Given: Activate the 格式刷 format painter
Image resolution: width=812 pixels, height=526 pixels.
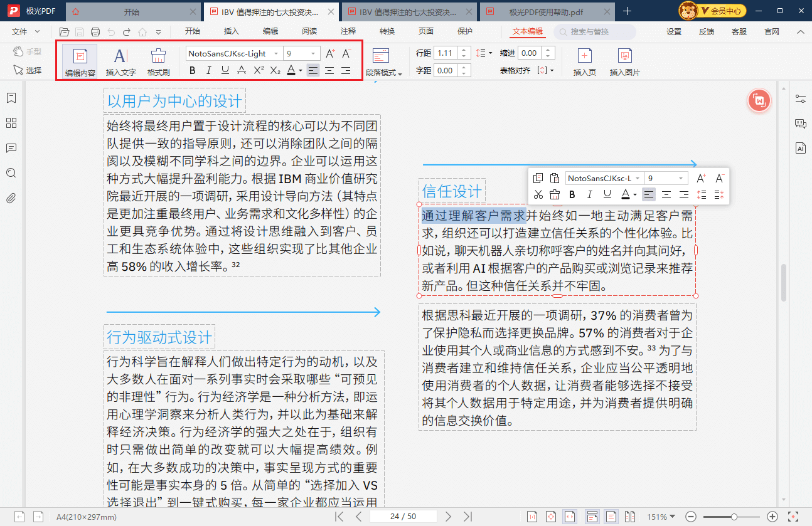Looking at the screenshot, I should 158,61.
